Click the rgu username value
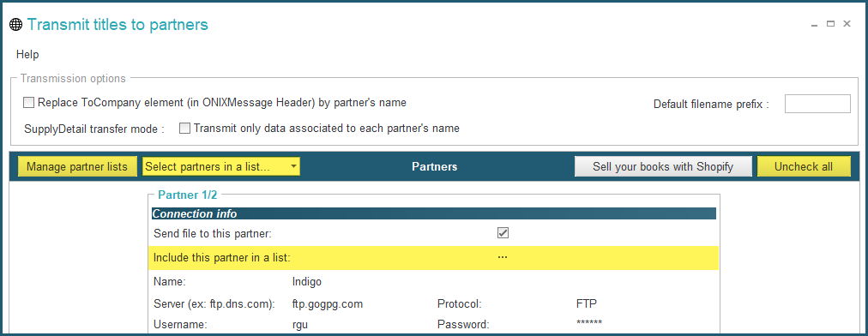This screenshot has width=868, height=336. click(299, 326)
